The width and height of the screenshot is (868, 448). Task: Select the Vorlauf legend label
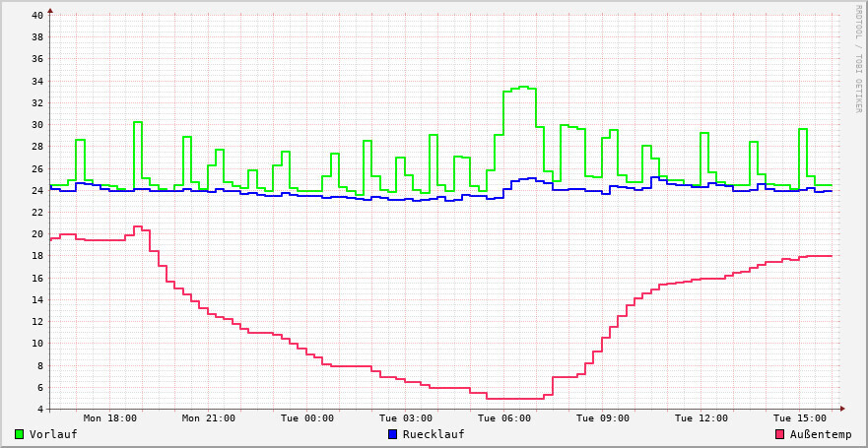coord(53,434)
